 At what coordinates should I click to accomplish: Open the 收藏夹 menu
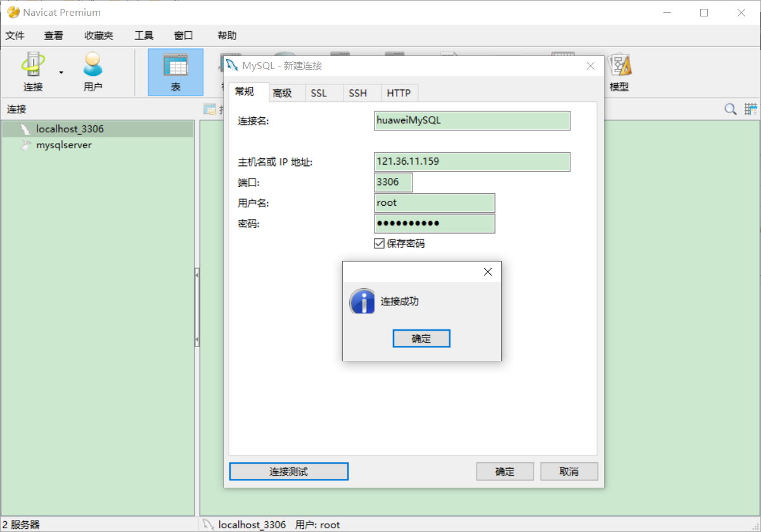point(99,35)
